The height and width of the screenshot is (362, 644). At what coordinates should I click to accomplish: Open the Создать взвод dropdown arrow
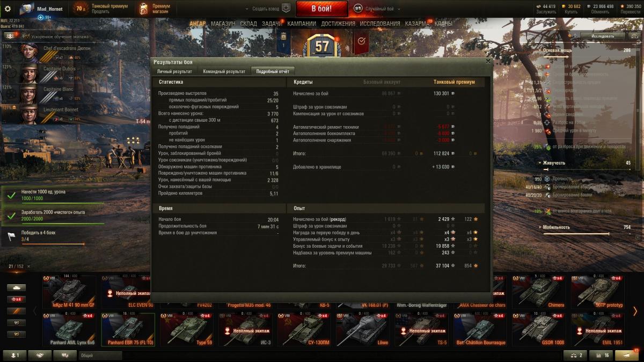(x=247, y=9)
